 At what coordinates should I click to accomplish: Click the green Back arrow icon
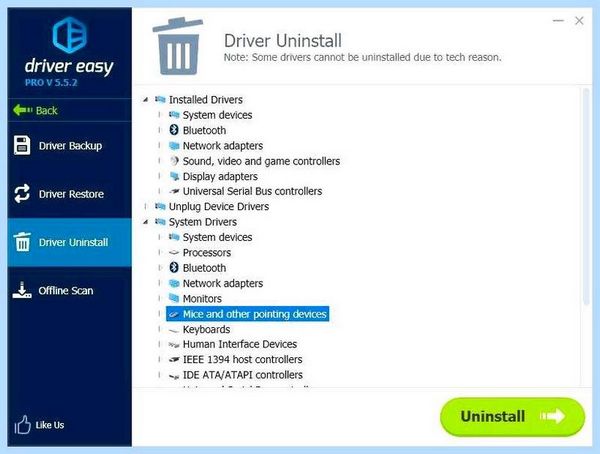tap(23, 110)
